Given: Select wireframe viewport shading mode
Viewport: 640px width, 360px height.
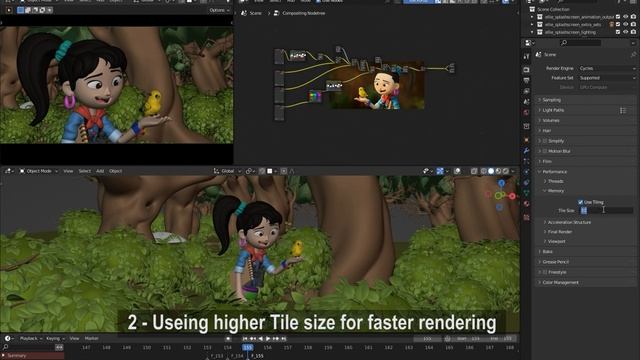Looking at the screenshot, I should 484,171.
